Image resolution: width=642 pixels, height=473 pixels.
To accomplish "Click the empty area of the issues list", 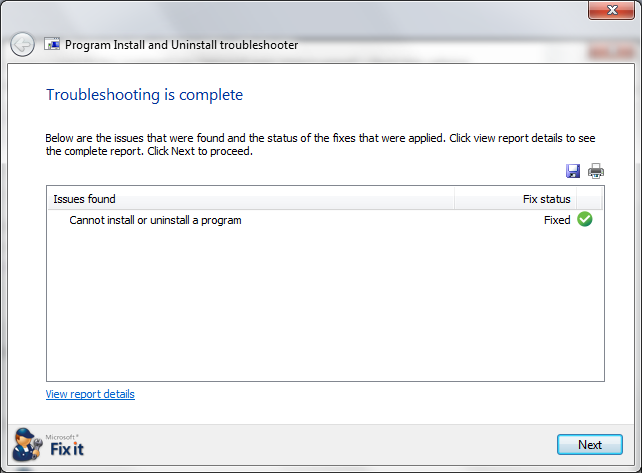I will [x=325, y=305].
